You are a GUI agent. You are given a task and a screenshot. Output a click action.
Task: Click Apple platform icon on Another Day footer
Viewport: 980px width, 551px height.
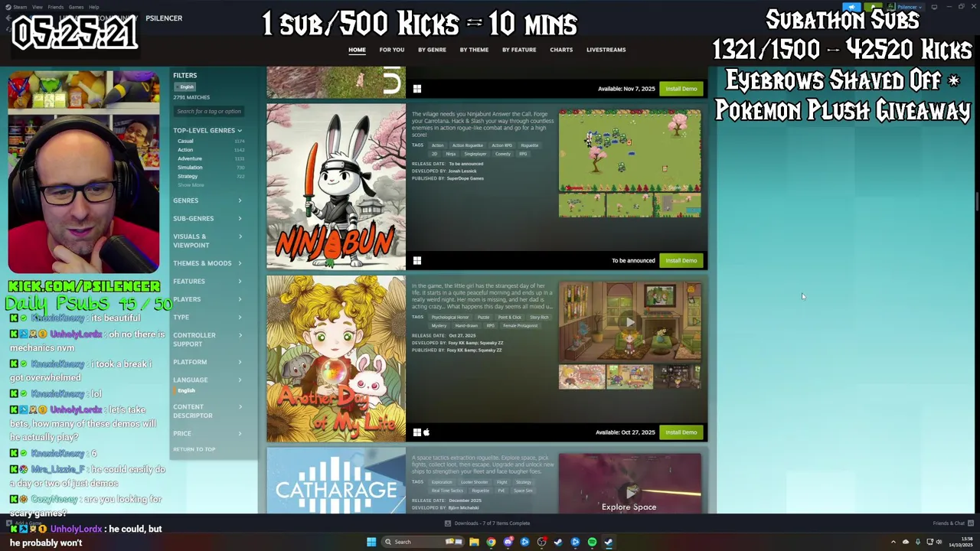click(426, 432)
